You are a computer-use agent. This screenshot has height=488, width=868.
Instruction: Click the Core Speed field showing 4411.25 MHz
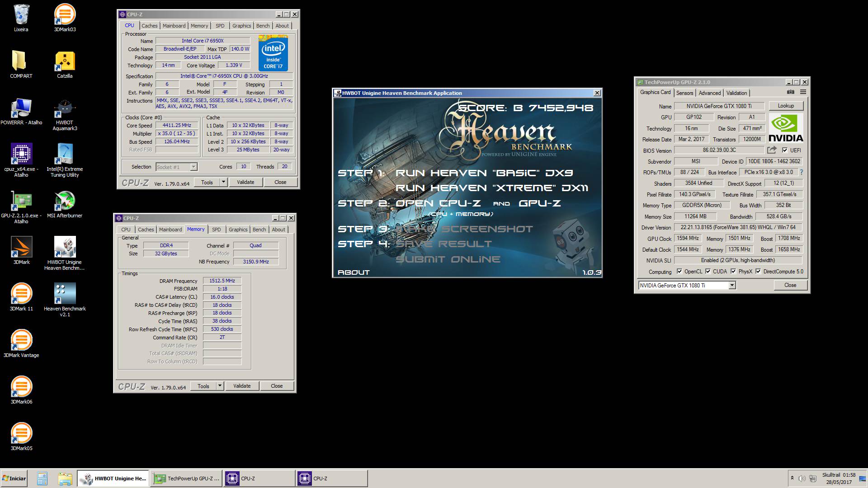pyautogui.click(x=177, y=126)
